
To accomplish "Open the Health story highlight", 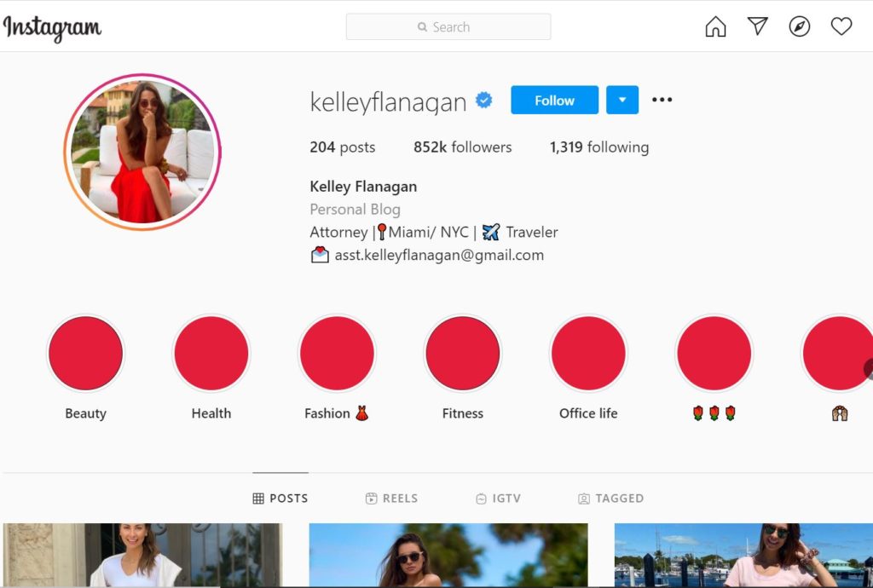I will (x=211, y=354).
